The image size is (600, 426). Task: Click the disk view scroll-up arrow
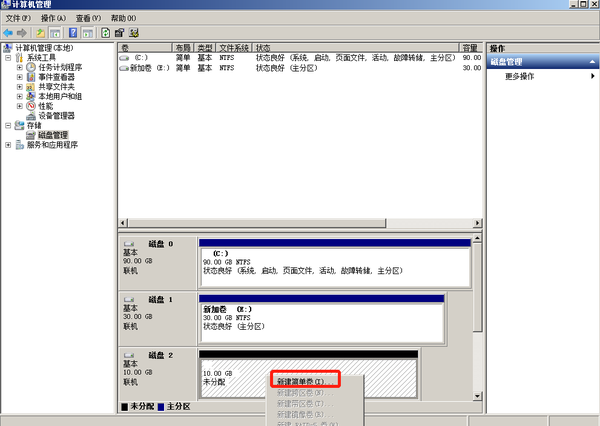click(477, 238)
